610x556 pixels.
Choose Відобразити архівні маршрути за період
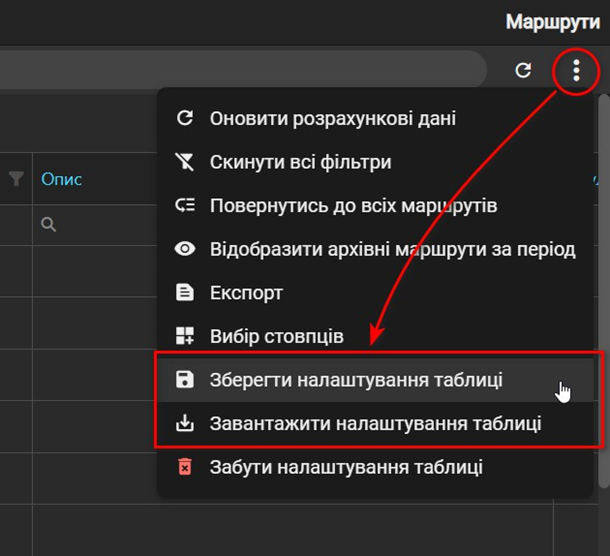[x=375, y=249]
